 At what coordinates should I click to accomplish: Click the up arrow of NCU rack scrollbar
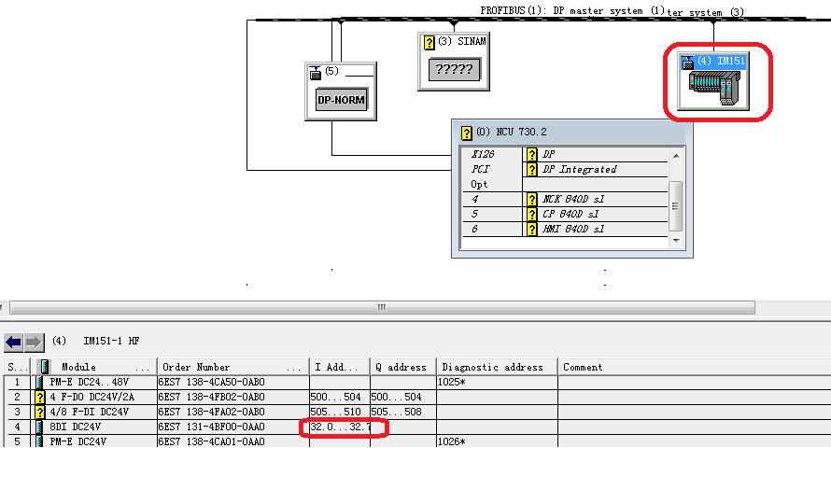[x=676, y=155]
